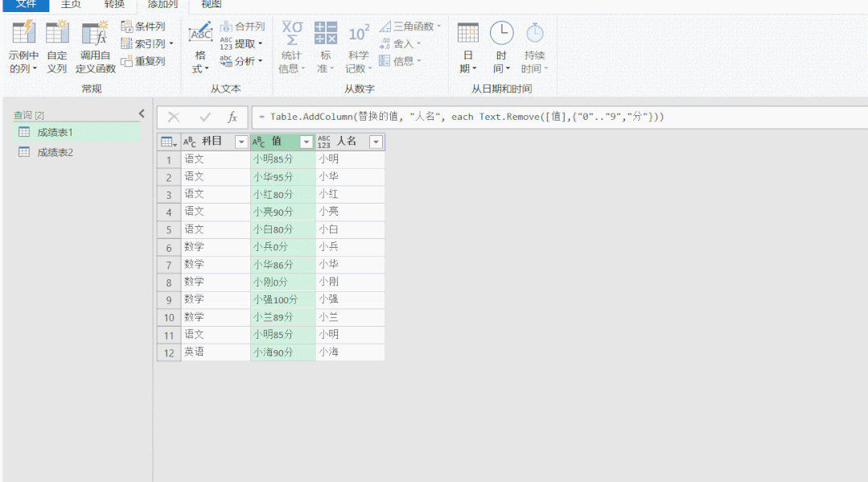This screenshot has height=482, width=868.
Task: Cancel the formula edit with the X icon
Action: point(174,117)
